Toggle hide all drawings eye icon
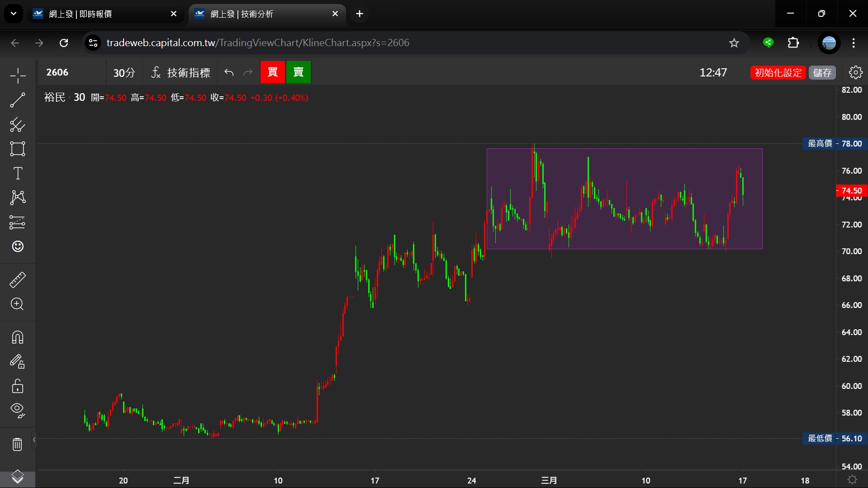Image resolution: width=868 pixels, height=488 pixels. point(18,410)
